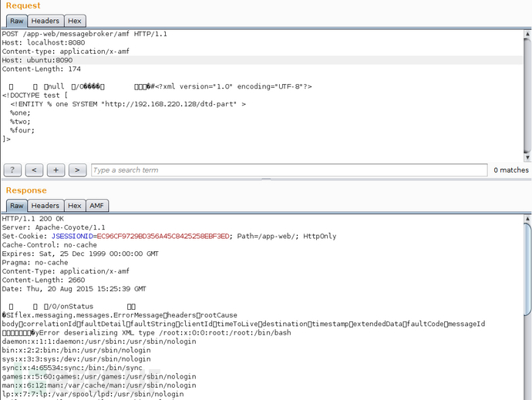The image size is (532, 400).
Task: Click the 'man:x:6:12' passwd line
Action: [99, 386]
